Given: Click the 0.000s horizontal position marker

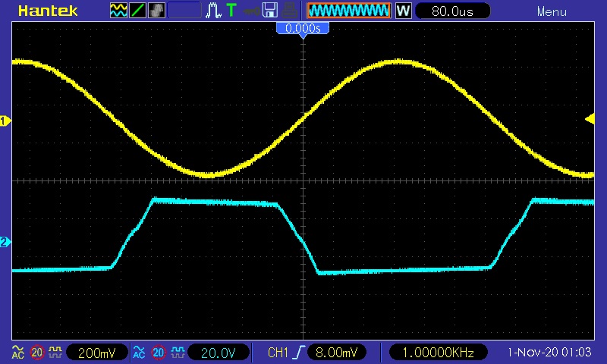Looking at the screenshot, I should tap(303, 28).
